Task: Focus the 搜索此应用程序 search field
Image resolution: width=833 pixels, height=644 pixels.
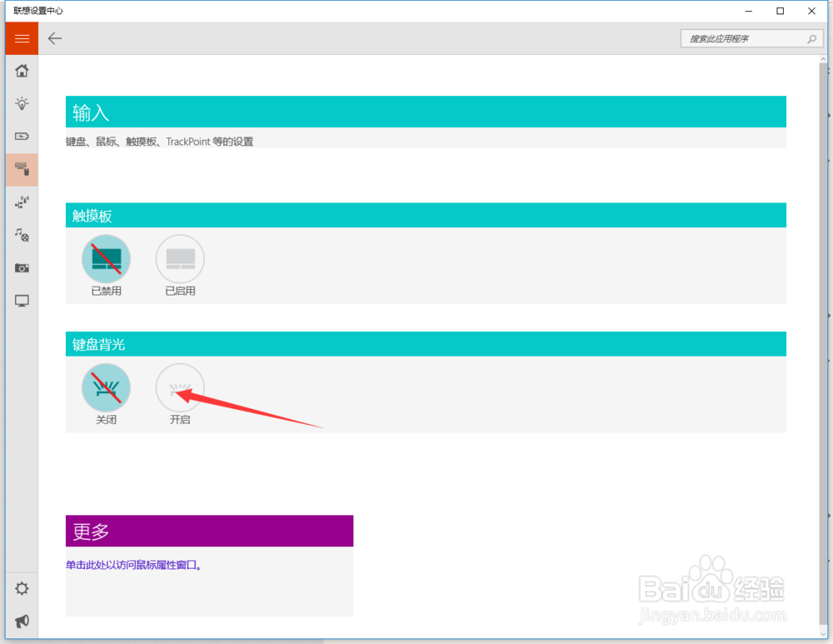Action: click(x=751, y=39)
